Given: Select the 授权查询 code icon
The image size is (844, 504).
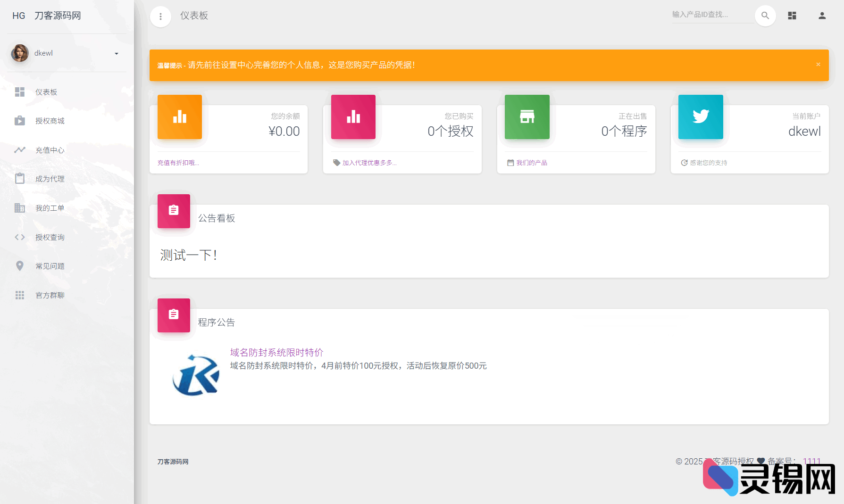Looking at the screenshot, I should tap(20, 237).
